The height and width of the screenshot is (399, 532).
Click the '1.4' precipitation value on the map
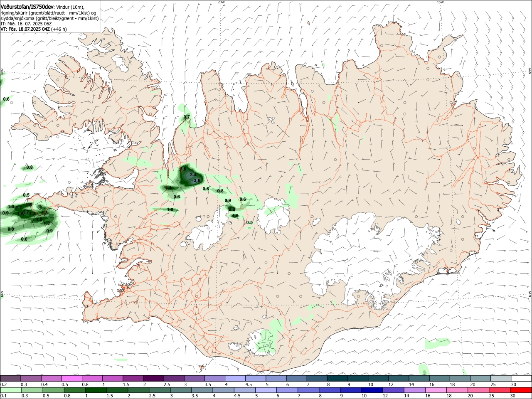[169, 188]
